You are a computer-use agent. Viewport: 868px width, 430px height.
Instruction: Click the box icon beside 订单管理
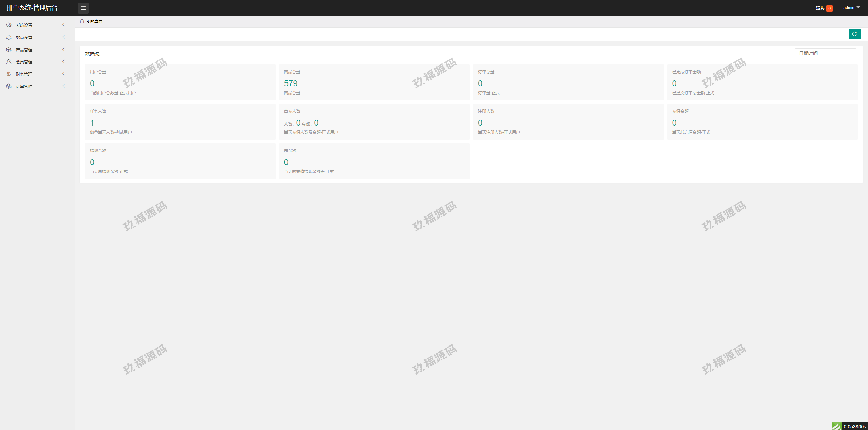pyautogui.click(x=9, y=86)
